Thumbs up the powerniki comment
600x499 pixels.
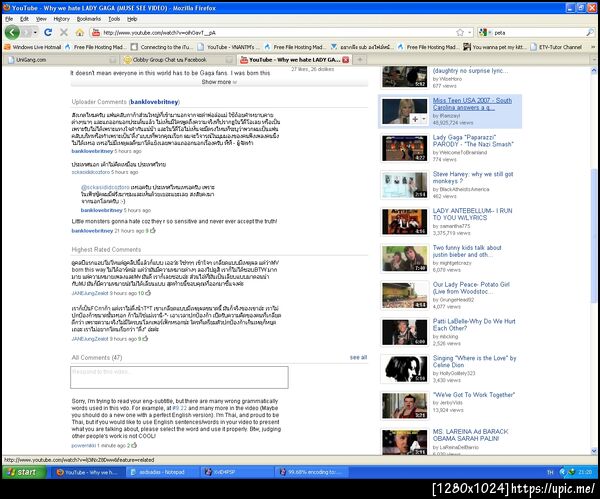click(134, 445)
